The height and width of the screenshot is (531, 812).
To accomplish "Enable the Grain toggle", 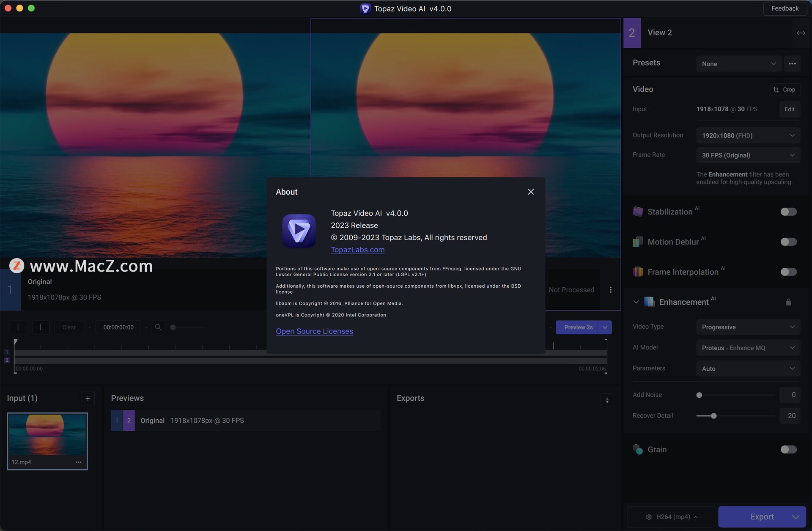I will tap(788, 450).
